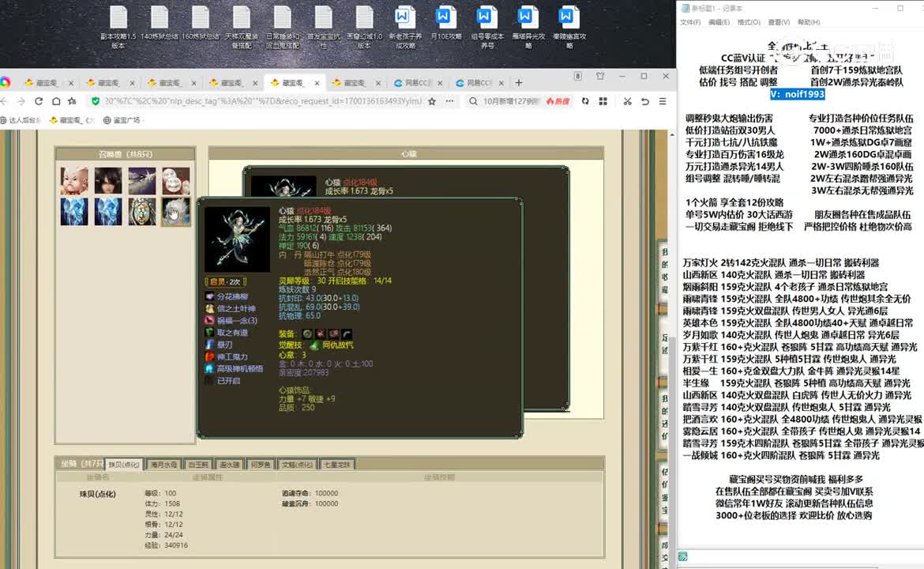The image size is (924, 569).
Task: Click 信之土叶神 skill icon in pet tooltip
Action: [209, 308]
